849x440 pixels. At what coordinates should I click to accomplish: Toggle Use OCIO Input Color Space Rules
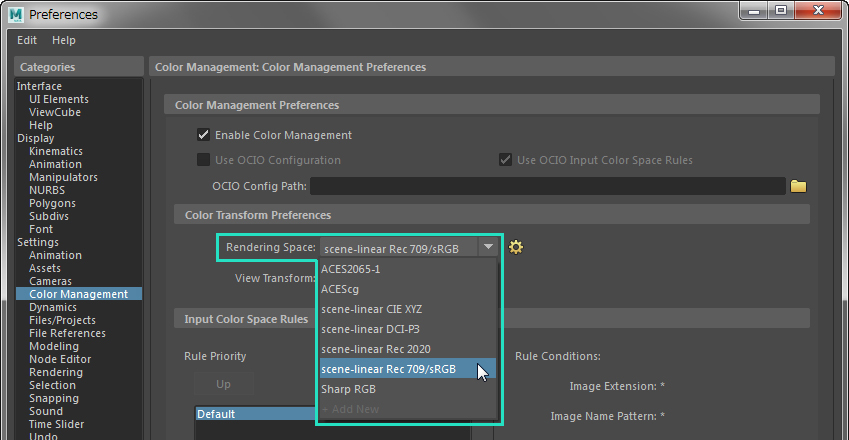point(505,160)
